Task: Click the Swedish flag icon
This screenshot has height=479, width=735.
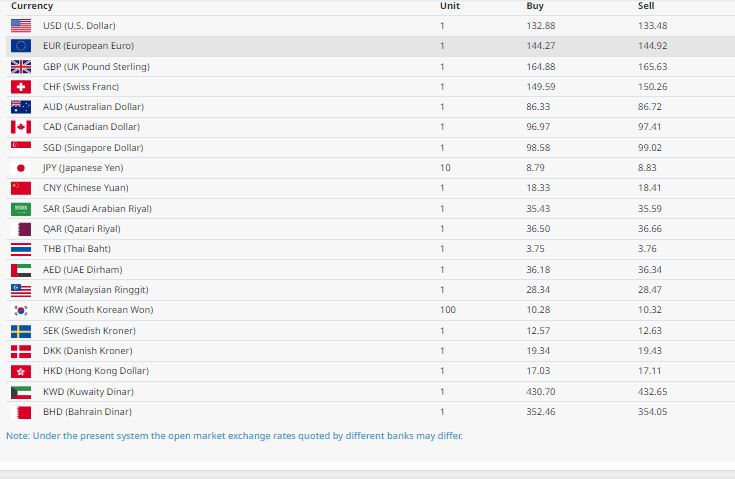Action: [x=21, y=330]
